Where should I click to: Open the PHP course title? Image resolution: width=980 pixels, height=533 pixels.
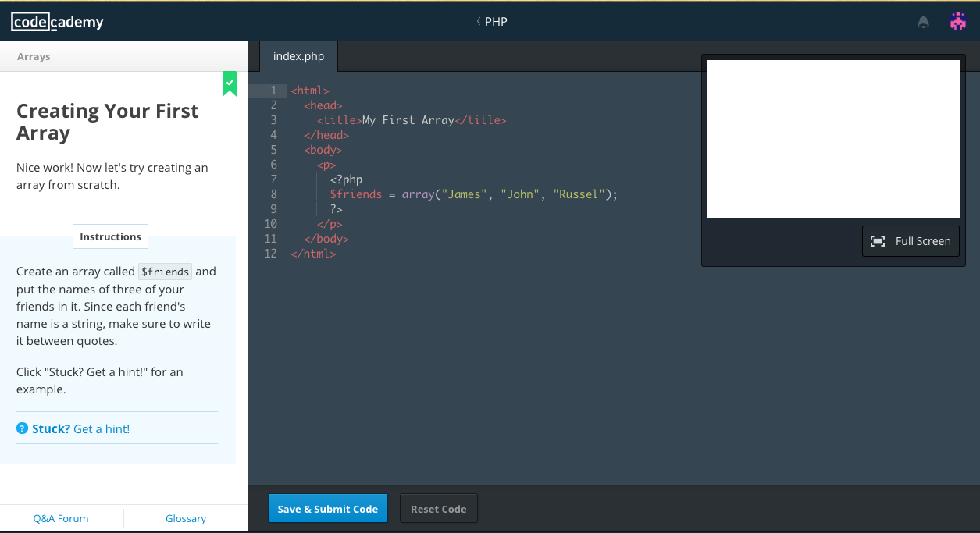coord(496,21)
